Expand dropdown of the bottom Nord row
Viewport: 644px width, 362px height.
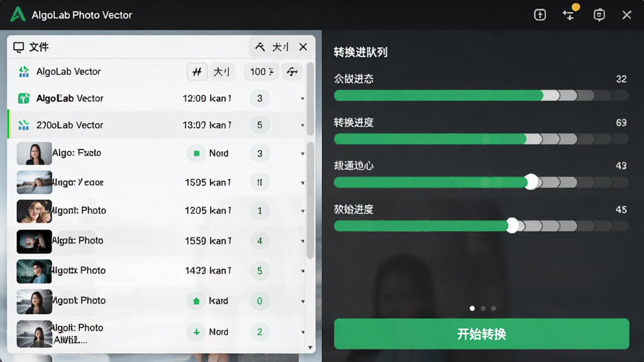coord(303,332)
